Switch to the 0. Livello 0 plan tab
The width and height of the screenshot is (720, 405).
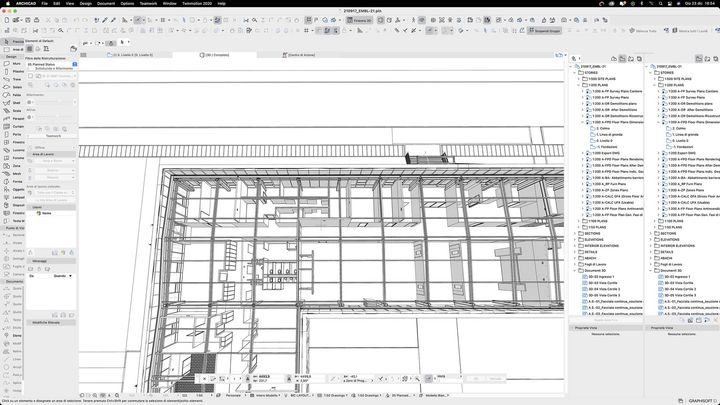(130, 55)
